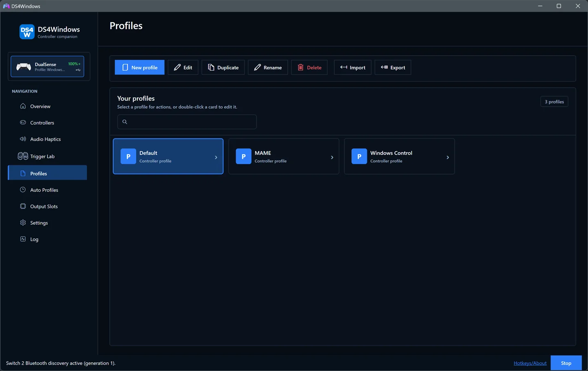Viewport: 588px width, 371px height.
Task: Click the 100%+ battery indicator
Action: [x=74, y=64]
